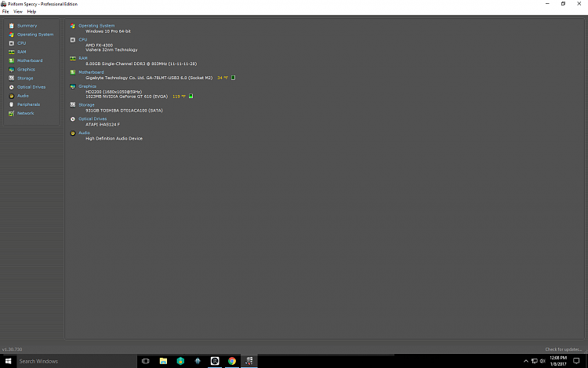588x368 pixels.
Task: Click the volume icon in the system tray
Action: [543, 361]
